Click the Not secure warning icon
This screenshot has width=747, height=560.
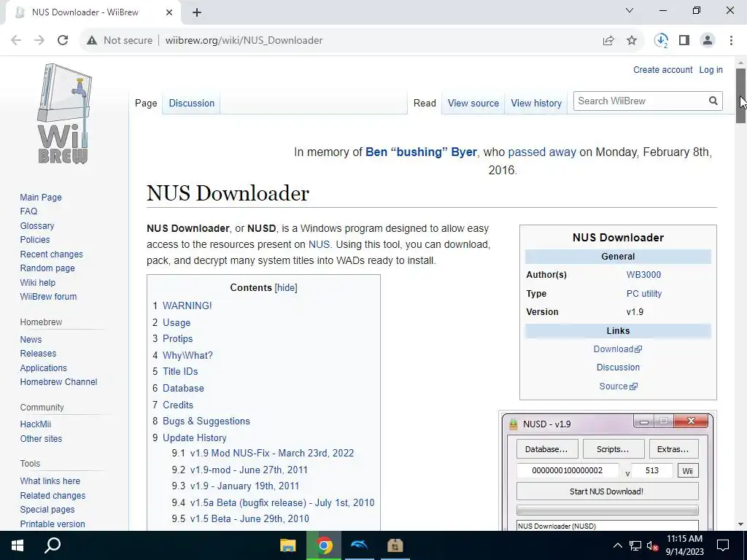point(92,41)
